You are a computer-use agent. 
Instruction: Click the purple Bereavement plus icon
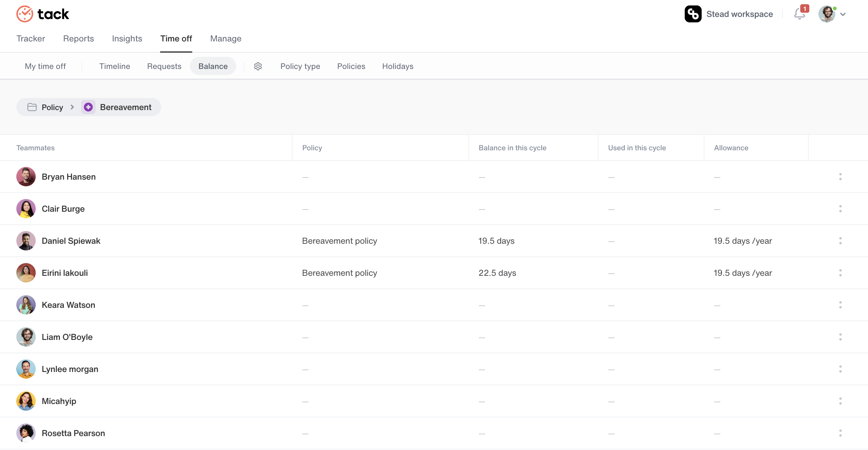[88, 107]
